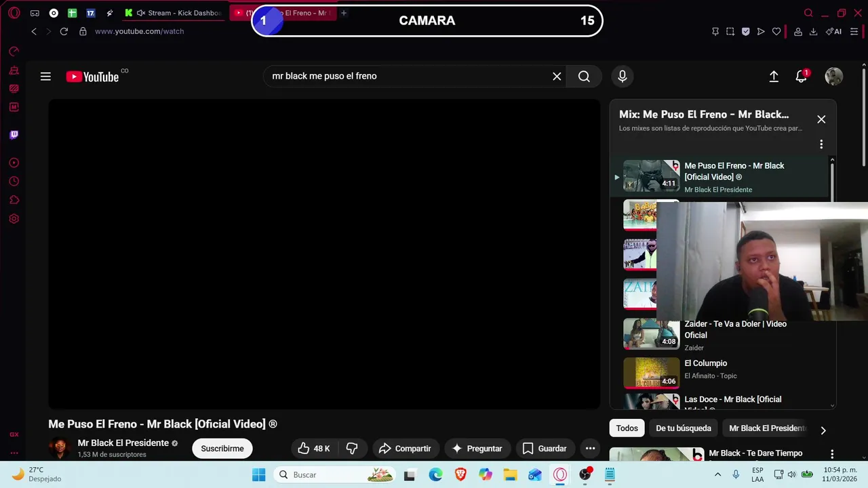Select the Todos filter chip
868x488 pixels.
pos(627,428)
